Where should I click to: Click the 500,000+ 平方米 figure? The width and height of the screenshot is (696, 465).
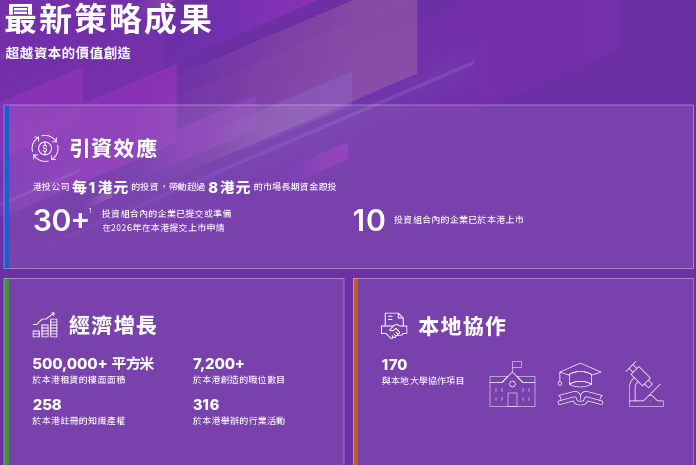(93, 364)
